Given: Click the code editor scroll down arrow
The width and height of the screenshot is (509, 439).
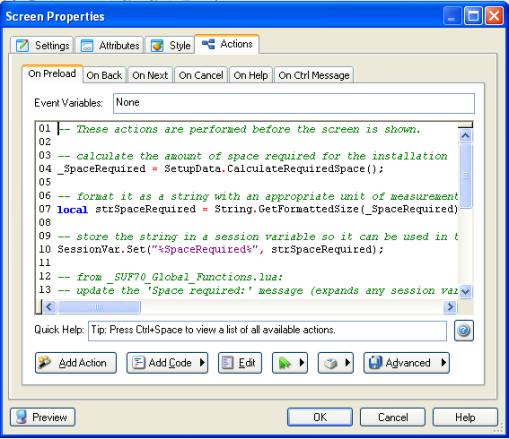Looking at the screenshot, I should click(x=465, y=291).
